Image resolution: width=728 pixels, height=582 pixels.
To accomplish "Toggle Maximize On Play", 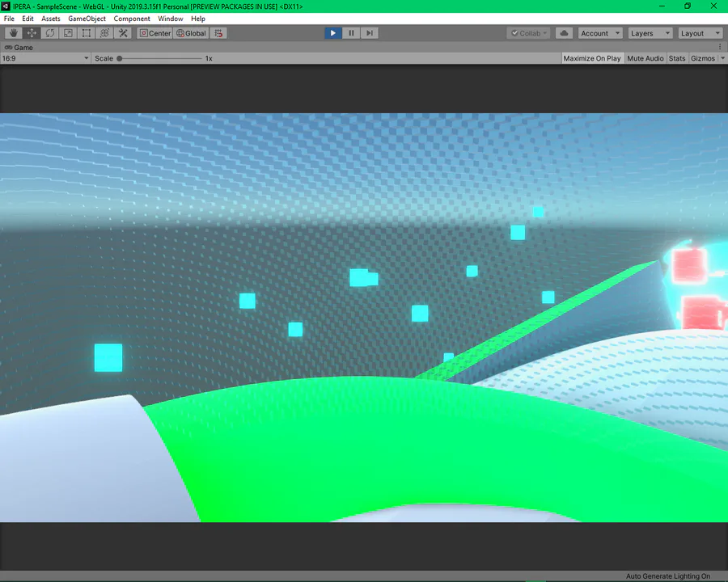I will point(591,58).
